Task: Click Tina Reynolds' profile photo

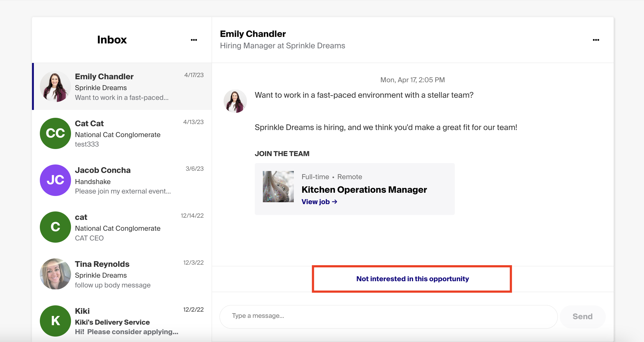Action: pos(55,274)
